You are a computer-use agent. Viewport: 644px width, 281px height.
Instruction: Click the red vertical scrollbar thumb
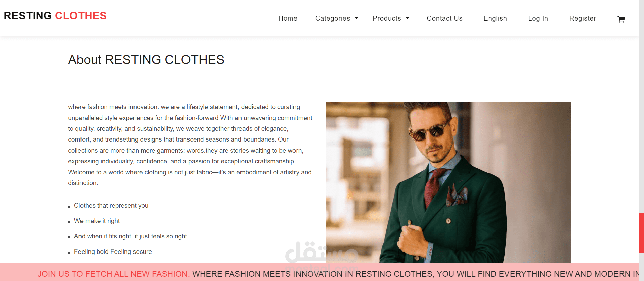click(x=641, y=232)
